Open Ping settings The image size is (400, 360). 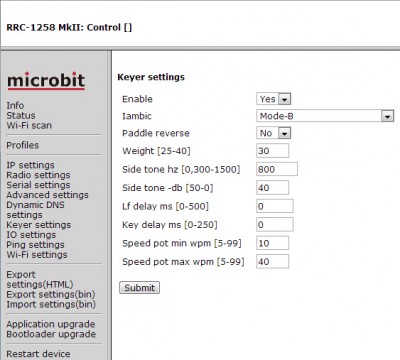tap(35, 245)
